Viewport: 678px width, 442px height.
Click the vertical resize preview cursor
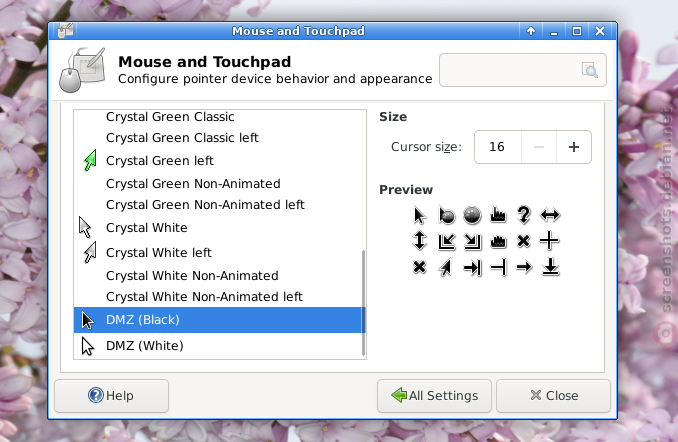[x=419, y=240]
